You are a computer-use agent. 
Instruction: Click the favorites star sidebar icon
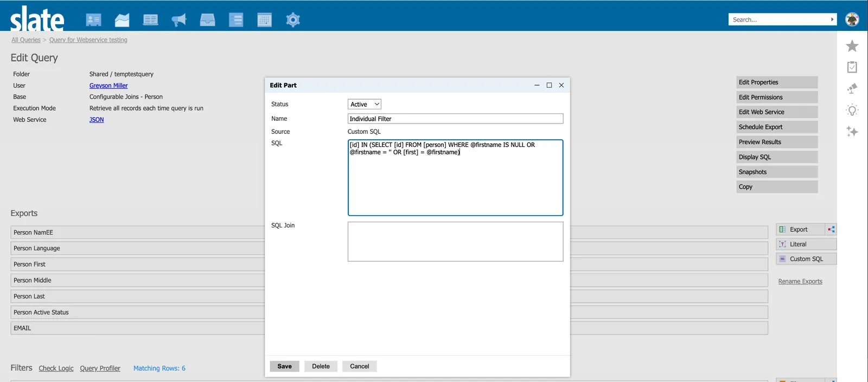point(852,46)
